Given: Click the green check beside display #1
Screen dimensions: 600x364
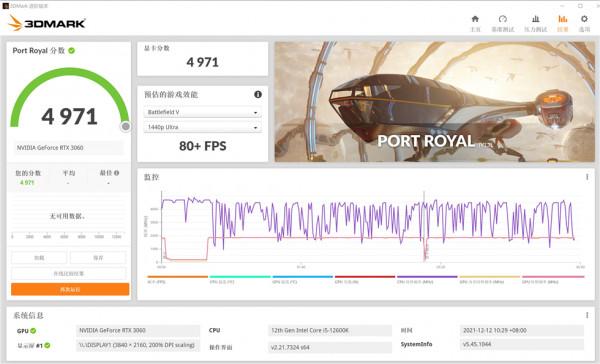Looking at the screenshot, I should point(47,345).
